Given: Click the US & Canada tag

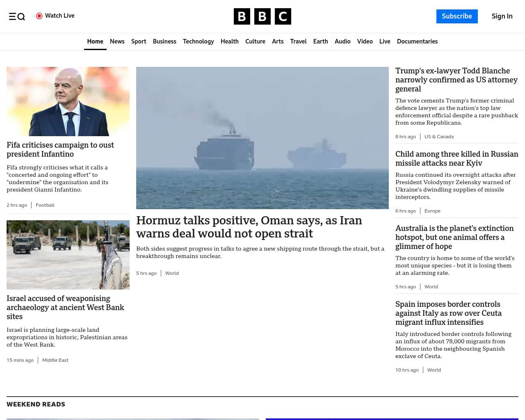Looking at the screenshot, I should tap(439, 137).
